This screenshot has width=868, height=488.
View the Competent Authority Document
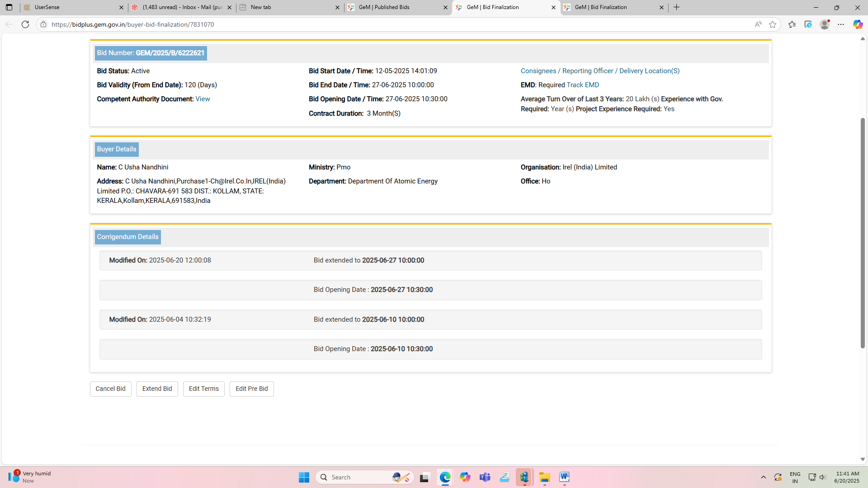[203, 99]
